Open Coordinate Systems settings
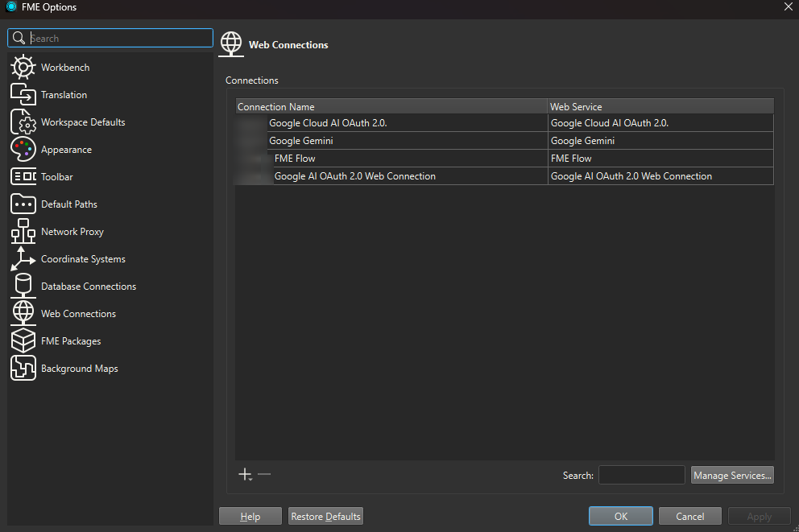The height and width of the screenshot is (532, 799). [83, 259]
